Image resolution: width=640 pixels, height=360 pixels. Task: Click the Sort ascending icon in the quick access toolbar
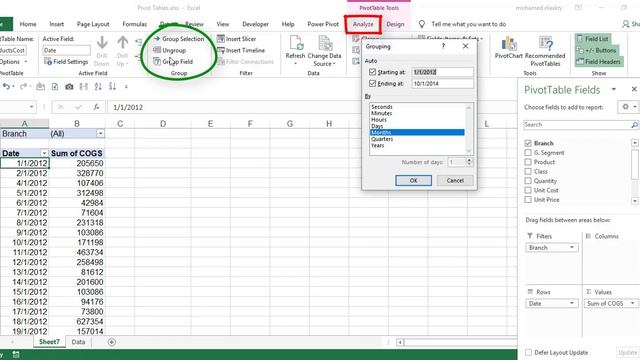click(98, 87)
